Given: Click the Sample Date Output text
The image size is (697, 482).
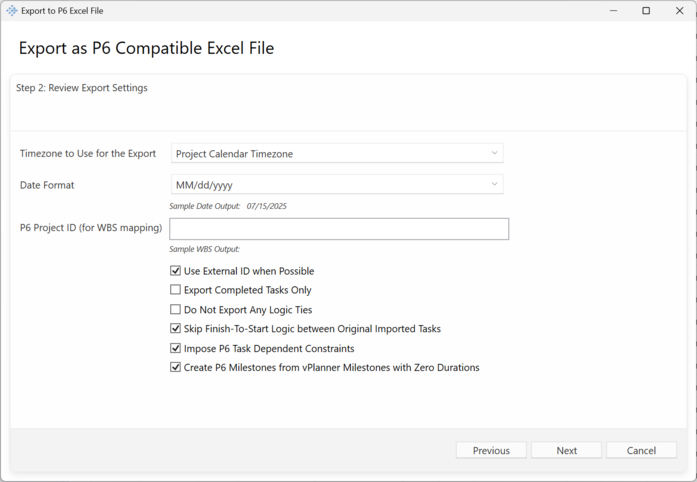Looking at the screenshot, I should 228,207.
